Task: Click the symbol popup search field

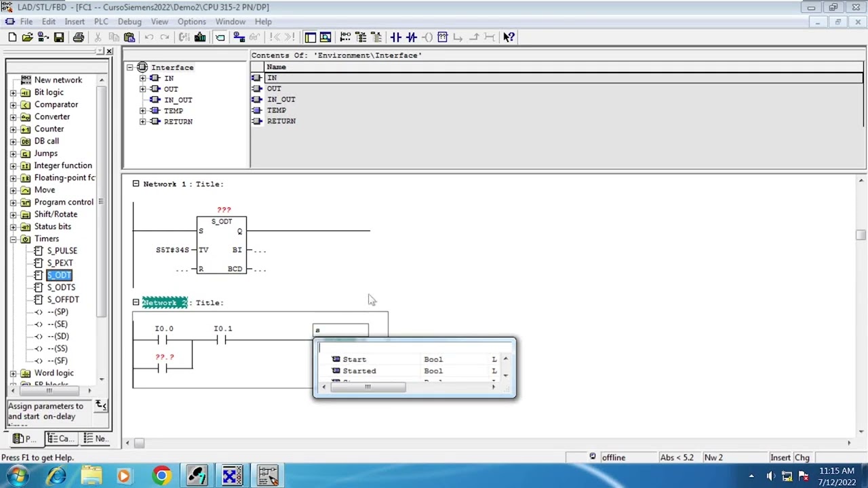Action: coord(414,347)
